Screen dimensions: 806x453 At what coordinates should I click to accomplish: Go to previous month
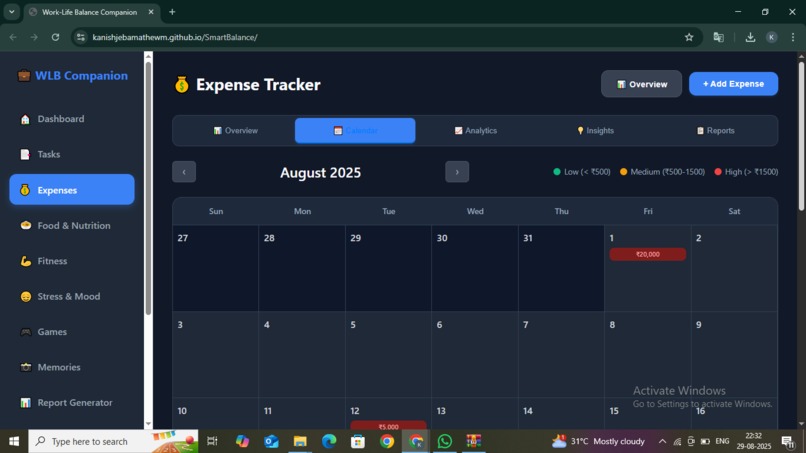pos(184,172)
